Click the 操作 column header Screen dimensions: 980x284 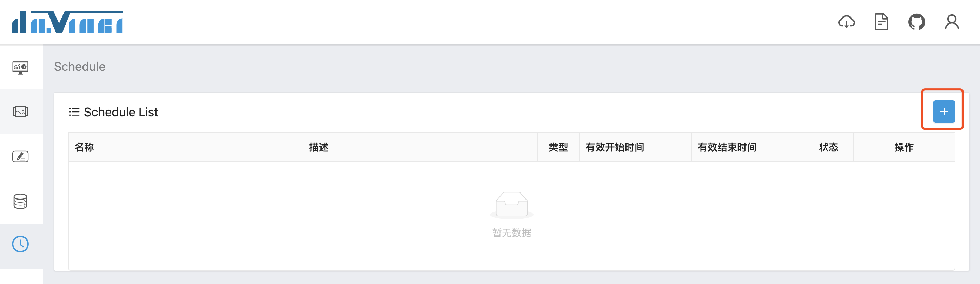click(904, 148)
